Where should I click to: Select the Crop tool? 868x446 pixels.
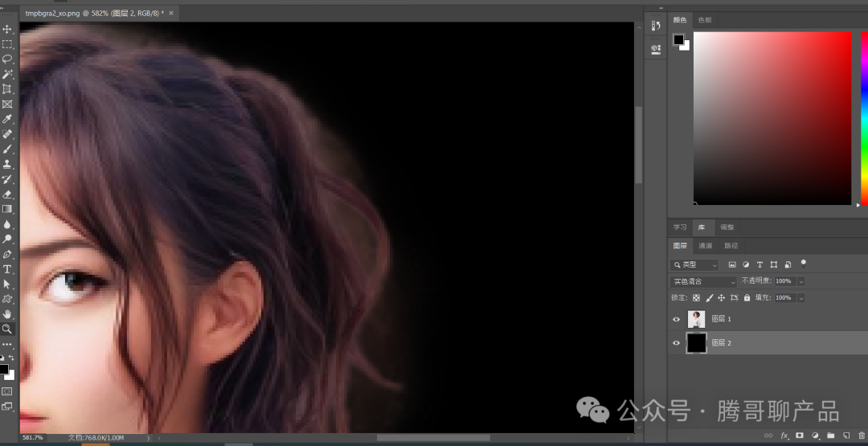(x=7, y=89)
